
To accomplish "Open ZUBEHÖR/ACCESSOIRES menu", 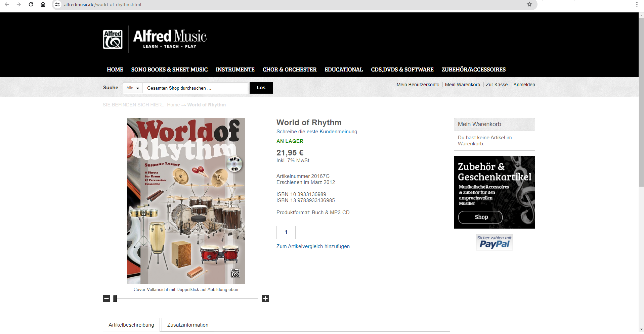I will click(473, 69).
